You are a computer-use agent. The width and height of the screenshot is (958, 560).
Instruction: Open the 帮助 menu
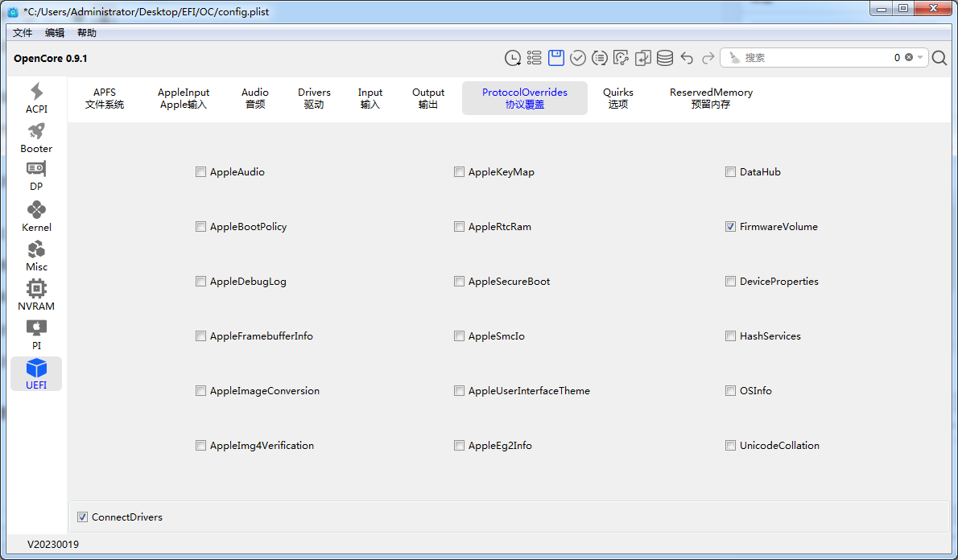point(87,33)
